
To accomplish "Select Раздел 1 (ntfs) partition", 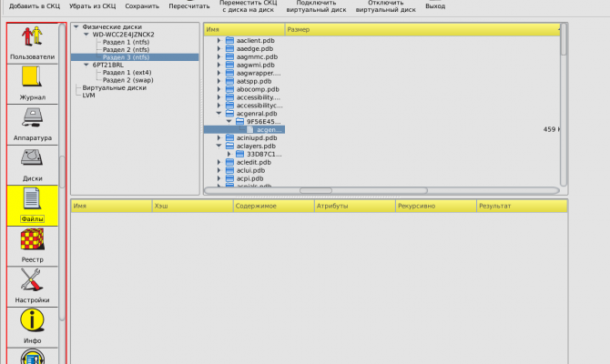I will (x=126, y=42).
